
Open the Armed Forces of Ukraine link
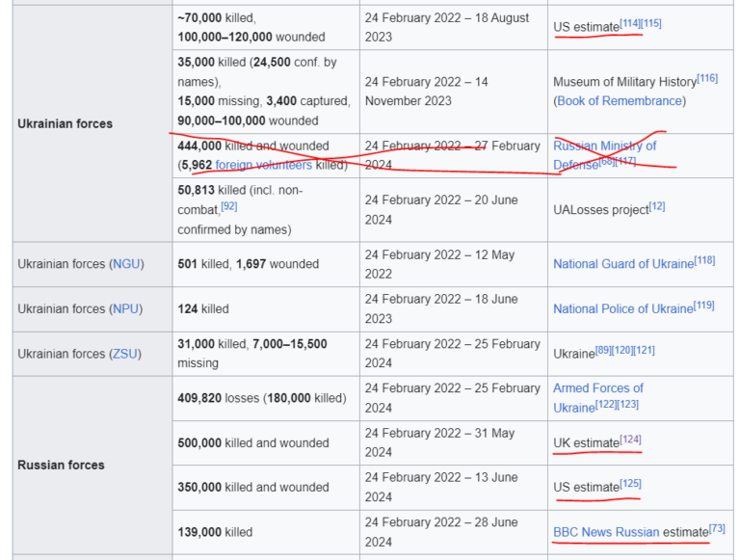point(598,398)
